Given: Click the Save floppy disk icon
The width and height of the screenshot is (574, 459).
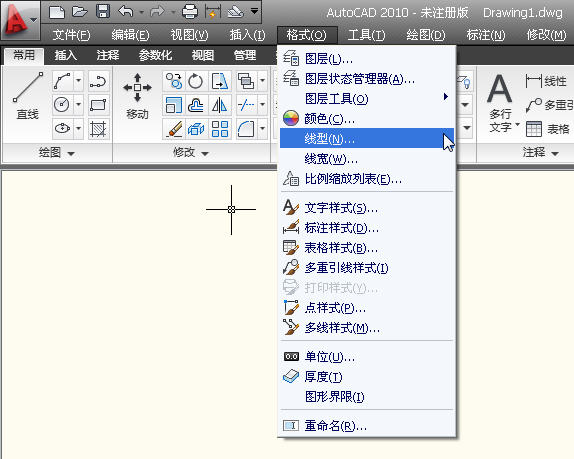Looking at the screenshot, I should pos(103,12).
